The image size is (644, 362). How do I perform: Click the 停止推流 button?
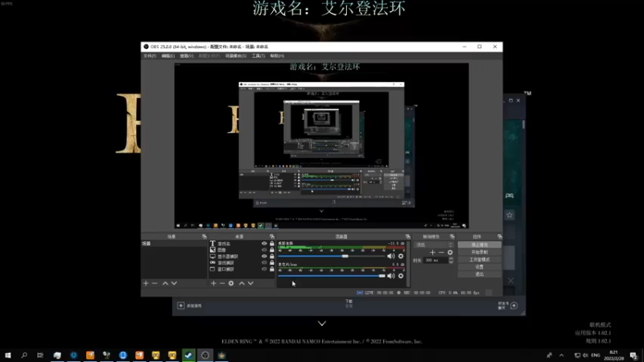click(x=479, y=245)
